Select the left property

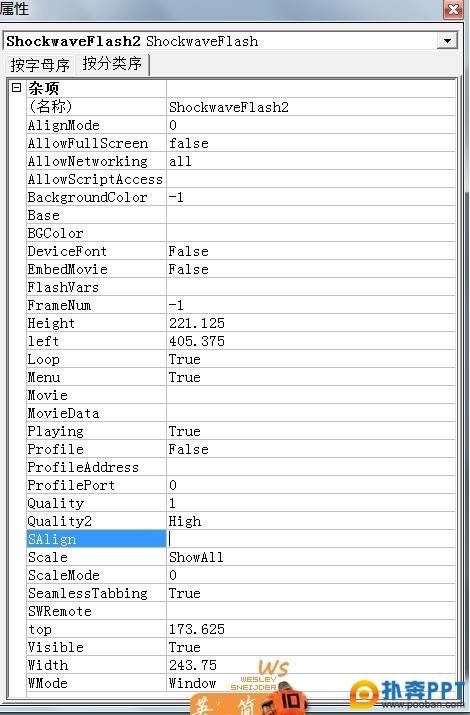tap(96, 341)
